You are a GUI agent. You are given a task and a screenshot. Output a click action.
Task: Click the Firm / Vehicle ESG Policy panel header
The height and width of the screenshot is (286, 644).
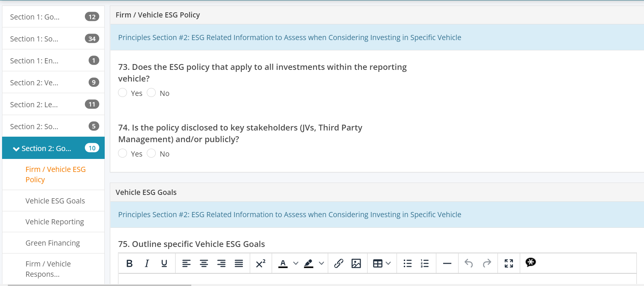[377, 15]
